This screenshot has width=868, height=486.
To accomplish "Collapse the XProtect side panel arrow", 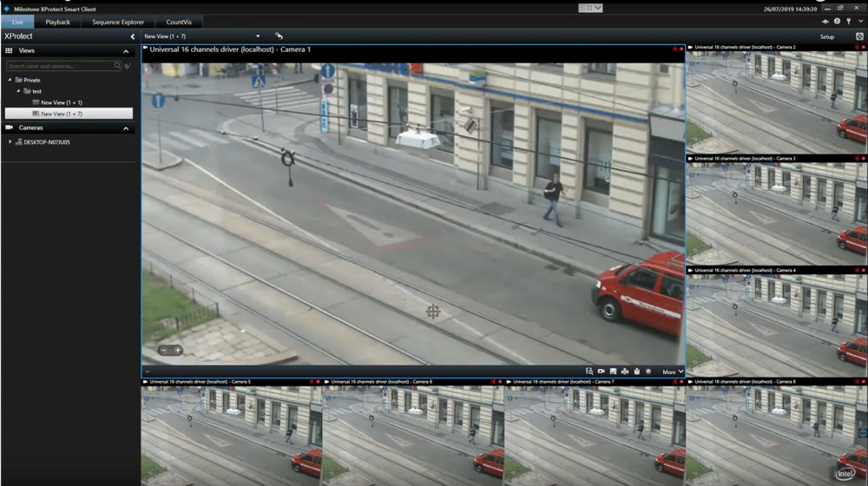I will point(132,36).
